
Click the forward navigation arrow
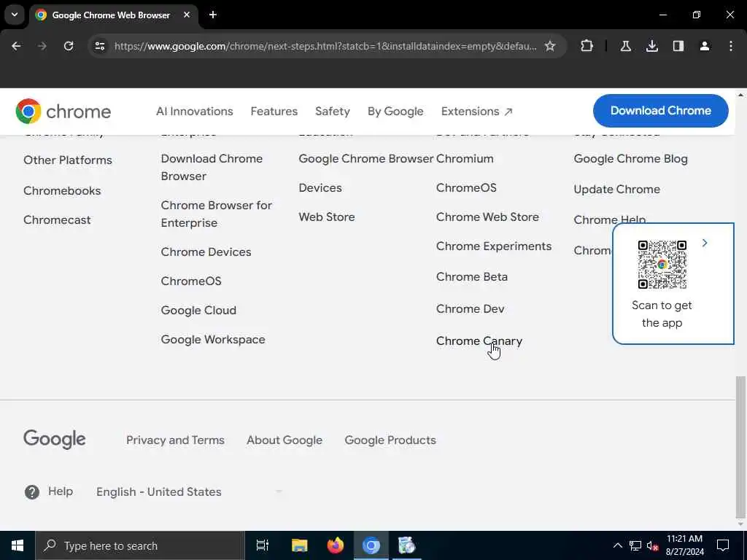click(42, 46)
